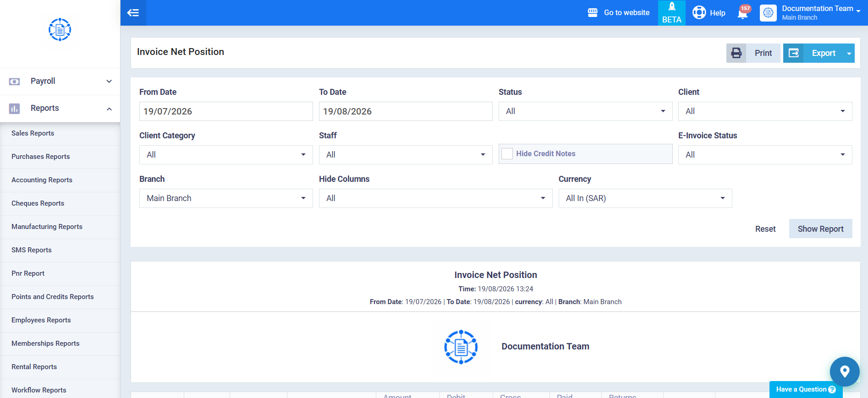Viewport: 868px width, 398px height.
Task: Open Cheques Reports in sidebar
Action: click(x=60, y=203)
